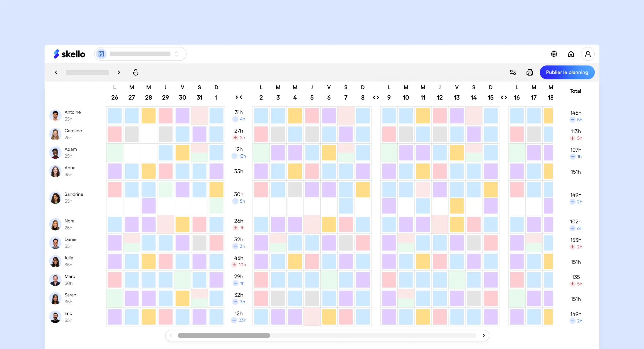Navigate to the next period with right chevron
This screenshot has width=644, height=349.
(119, 72)
